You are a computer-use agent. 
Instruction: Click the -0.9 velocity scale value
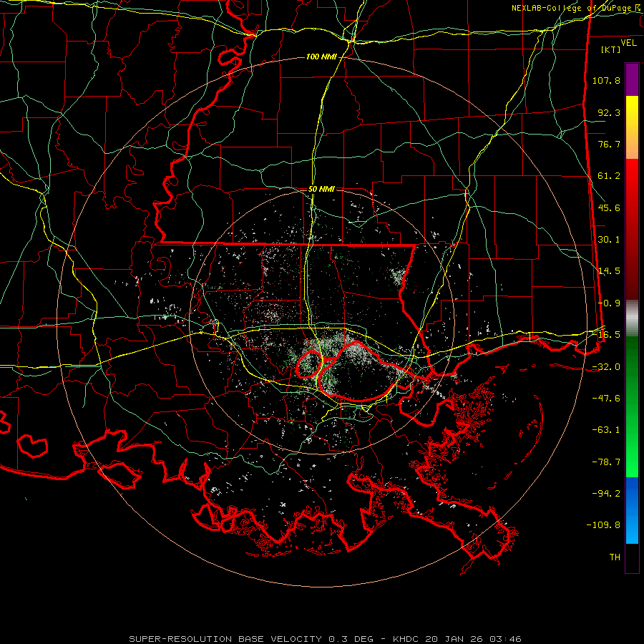609,303
